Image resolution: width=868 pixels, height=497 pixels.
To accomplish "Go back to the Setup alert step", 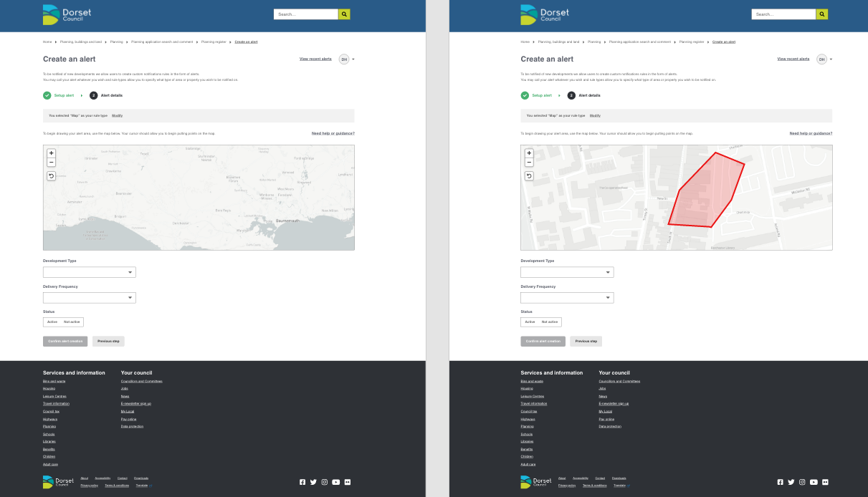I will pyautogui.click(x=64, y=95).
